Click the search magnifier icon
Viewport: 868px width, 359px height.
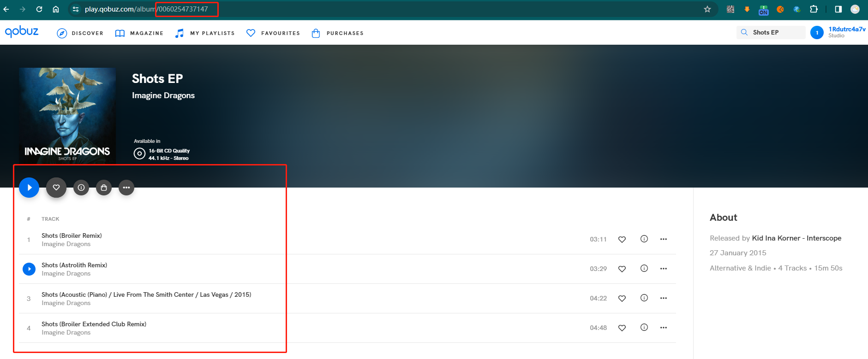744,32
